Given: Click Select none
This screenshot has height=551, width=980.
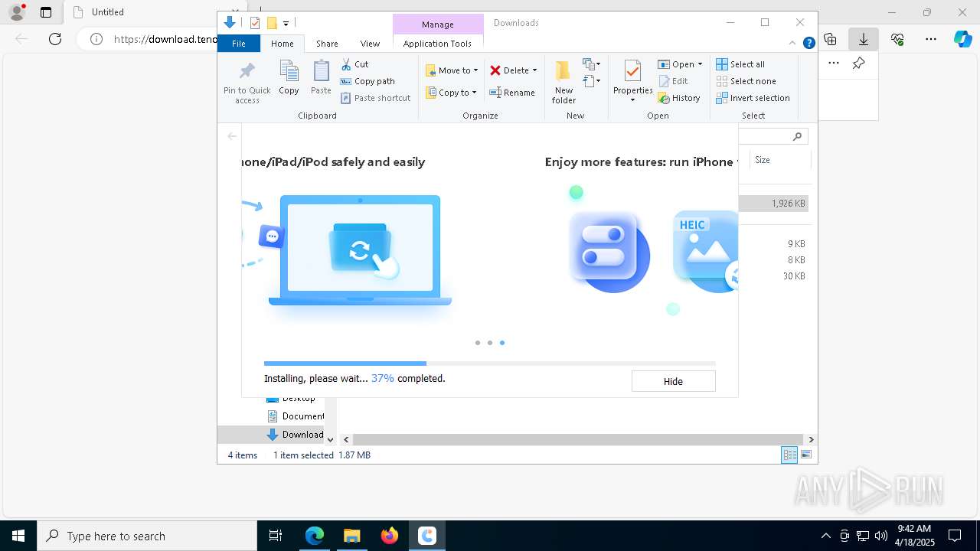Looking at the screenshot, I should (x=746, y=81).
